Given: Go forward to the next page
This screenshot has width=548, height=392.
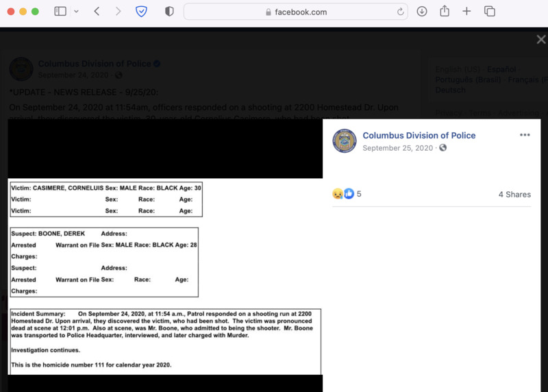Looking at the screenshot, I should point(118,12).
